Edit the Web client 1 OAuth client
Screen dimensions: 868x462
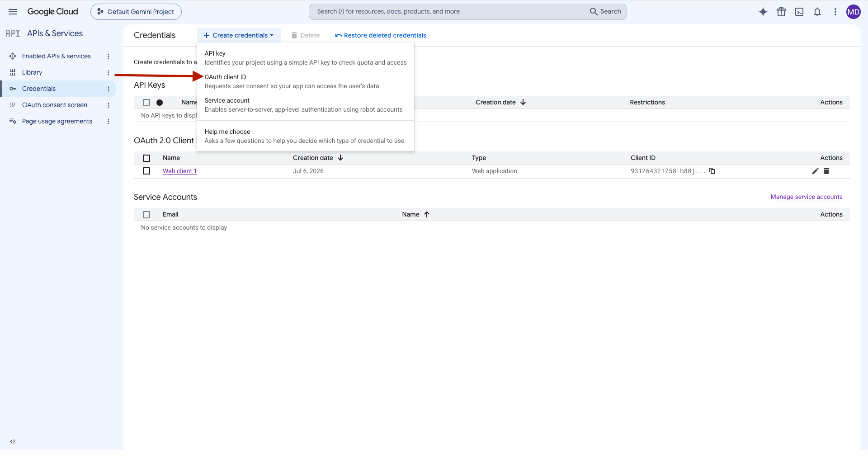(x=815, y=171)
